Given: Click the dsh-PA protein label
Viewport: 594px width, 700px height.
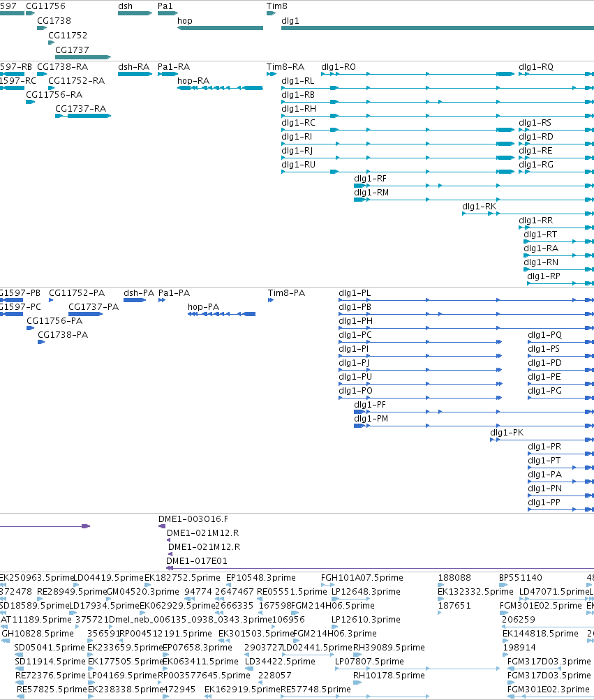Looking at the screenshot, I should click(x=139, y=293).
